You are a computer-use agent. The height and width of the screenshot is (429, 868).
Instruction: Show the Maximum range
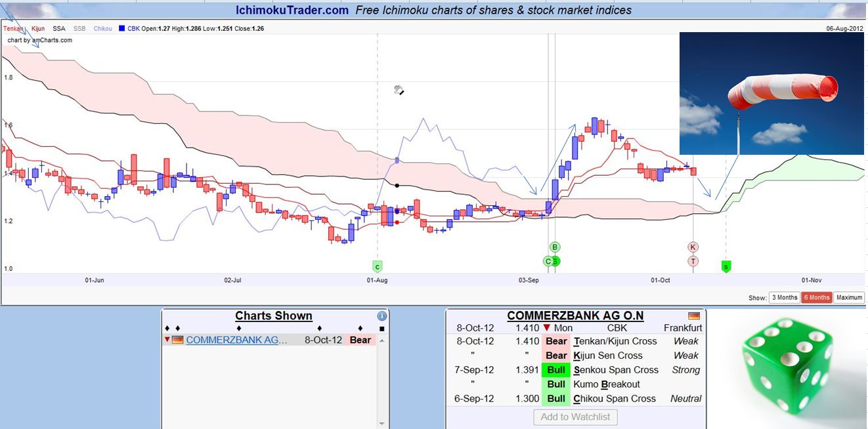[849, 297]
